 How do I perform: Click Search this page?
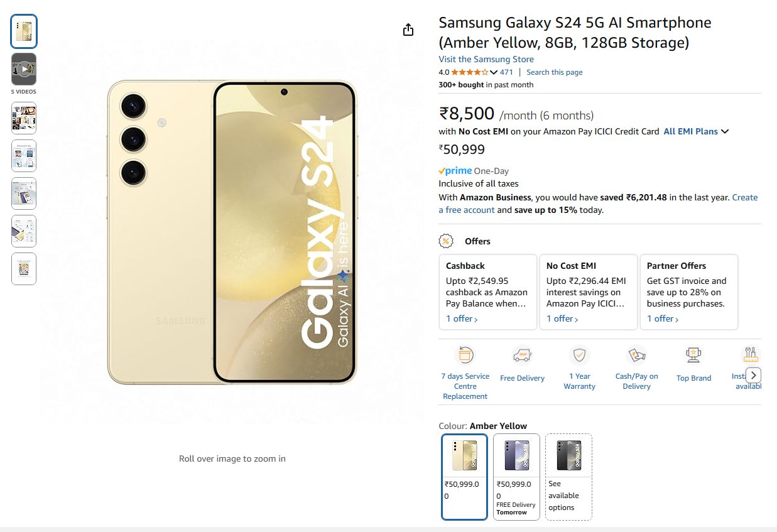[554, 72]
